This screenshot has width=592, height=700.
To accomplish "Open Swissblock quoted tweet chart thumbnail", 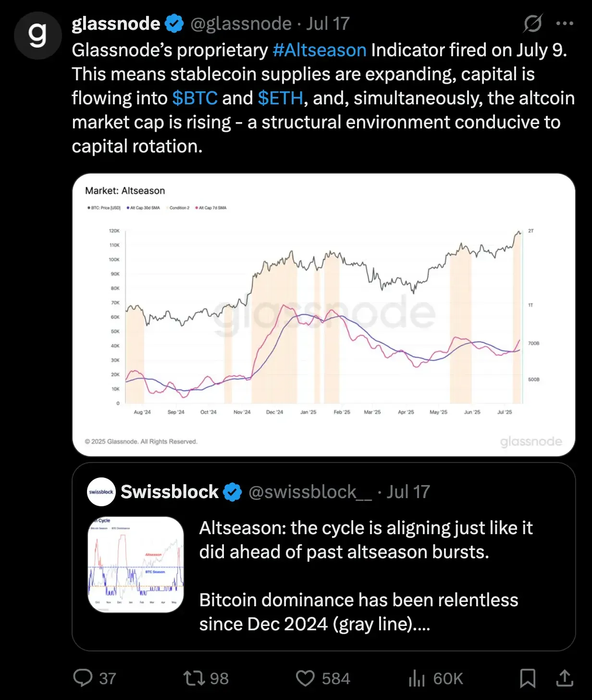I will click(136, 564).
